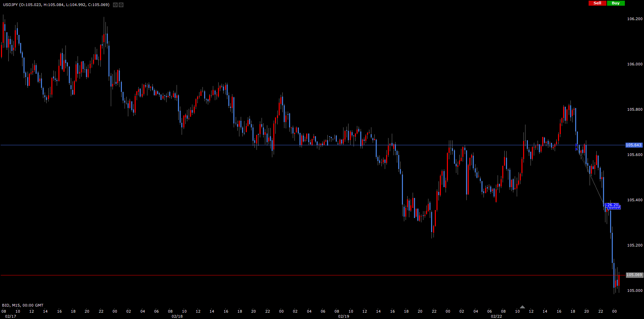The height and width of the screenshot is (319, 644).
Task: Open chart settings via the gear icon
Action: pos(121,5)
